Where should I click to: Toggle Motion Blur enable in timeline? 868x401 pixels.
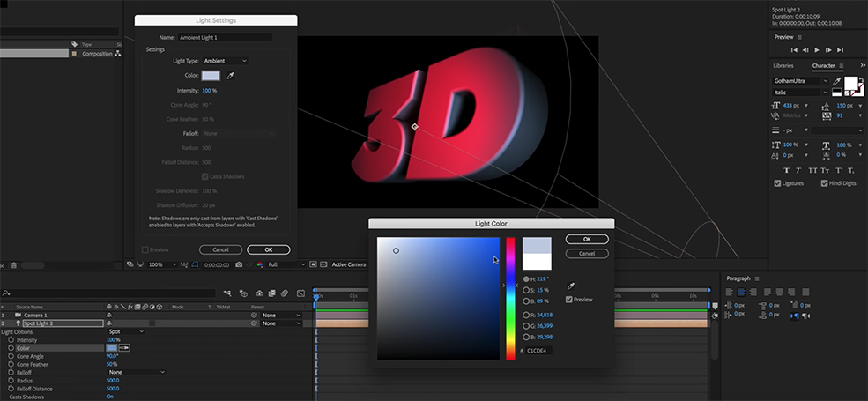pyautogui.click(x=284, y=293)
